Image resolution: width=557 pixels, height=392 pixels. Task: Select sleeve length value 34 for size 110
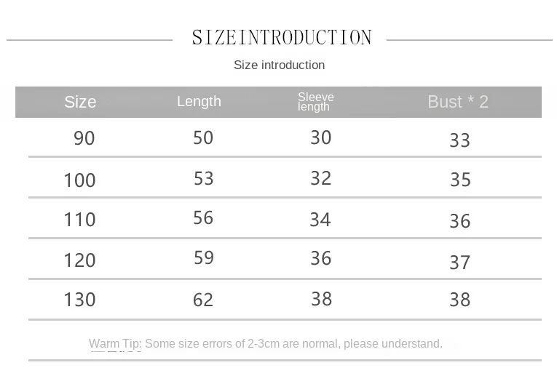pyautogui.click(x=320, y=220)
